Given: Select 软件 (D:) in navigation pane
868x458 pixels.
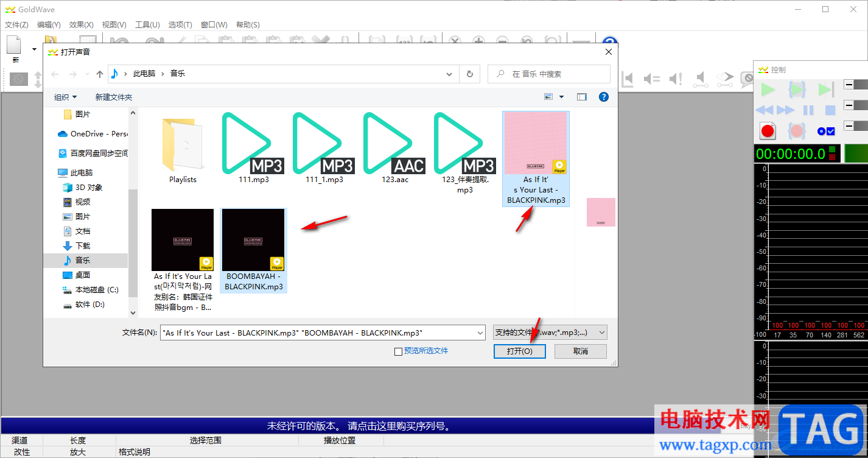Looking at the screenshot, I should pyautogui.click(x=90, y=304).
